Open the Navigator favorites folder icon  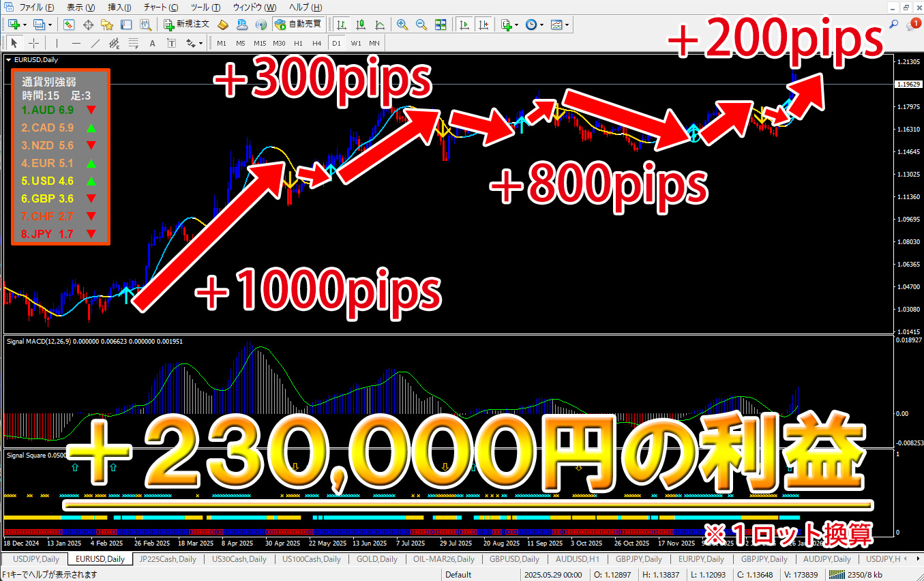click(x=107, y=25)
